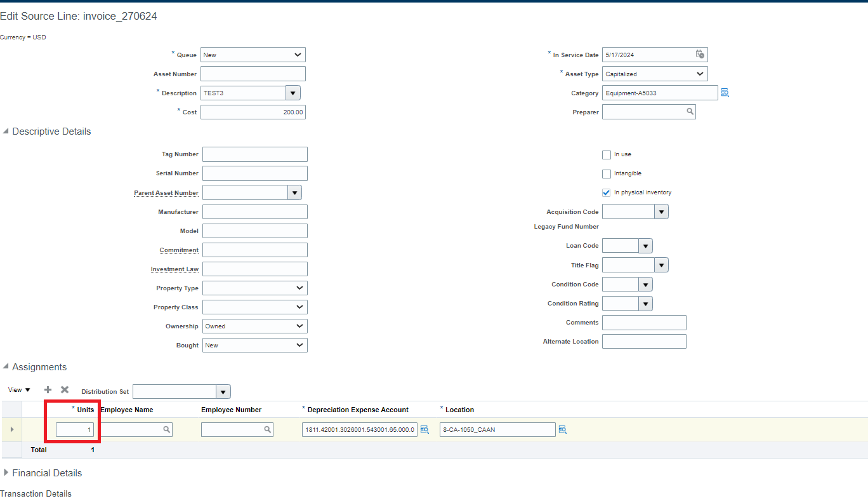Open the Queue dropdown
Screen dimensions: 868x503
coord(298,55)
